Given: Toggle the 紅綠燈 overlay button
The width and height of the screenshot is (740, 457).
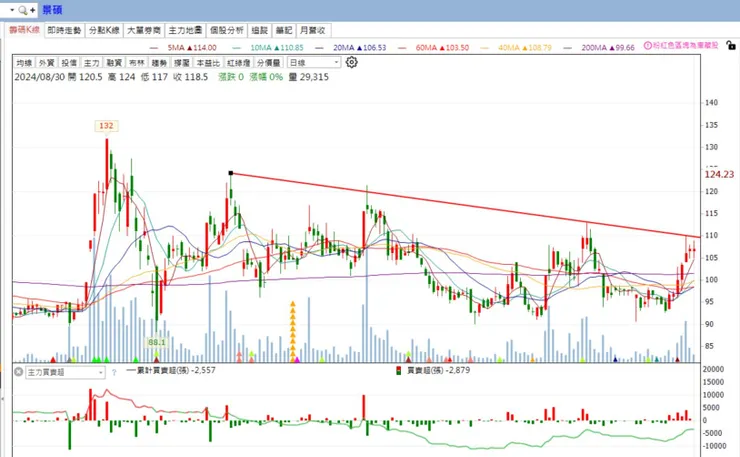Looking at the screenshot, I should (238, 62).
